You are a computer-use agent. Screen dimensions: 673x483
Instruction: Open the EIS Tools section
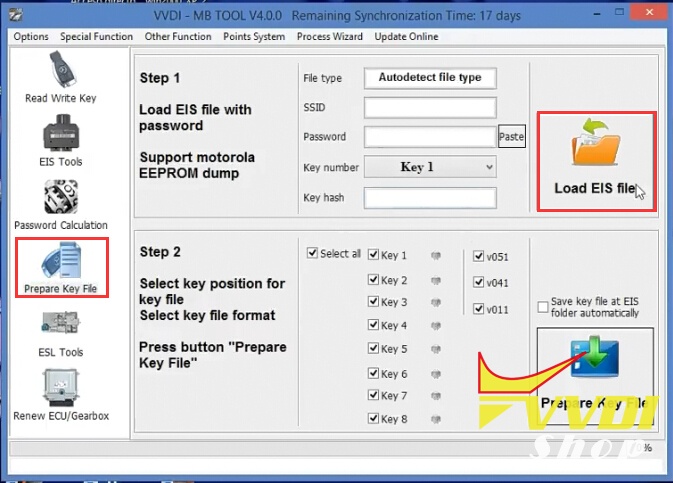coord(61,141)
